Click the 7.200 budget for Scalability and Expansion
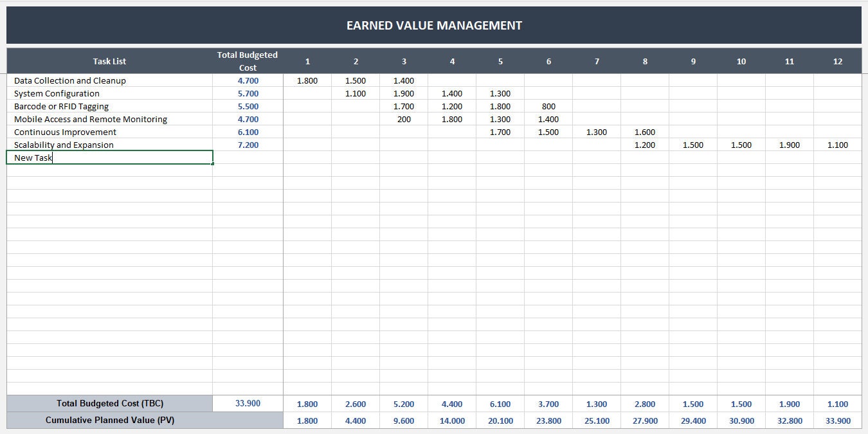 pos(248,145)
